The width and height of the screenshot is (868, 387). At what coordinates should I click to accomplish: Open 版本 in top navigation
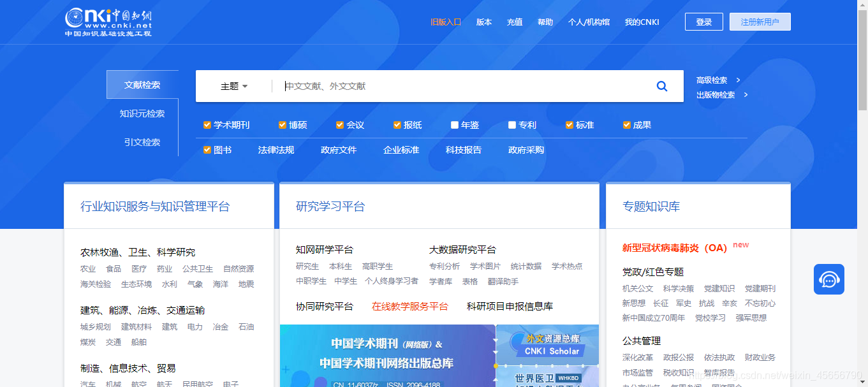(x=484, y=22)
